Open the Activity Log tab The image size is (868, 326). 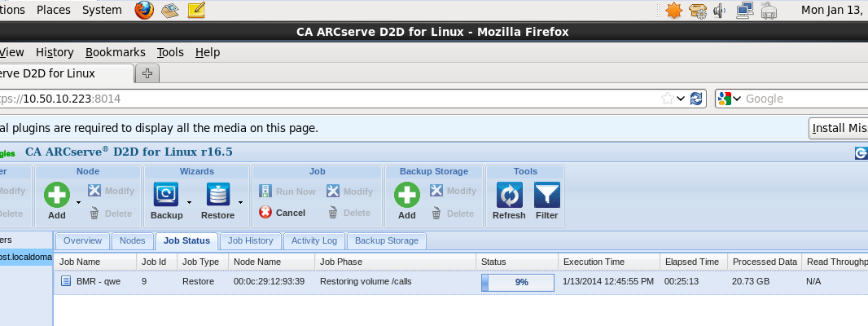[313, 240]
